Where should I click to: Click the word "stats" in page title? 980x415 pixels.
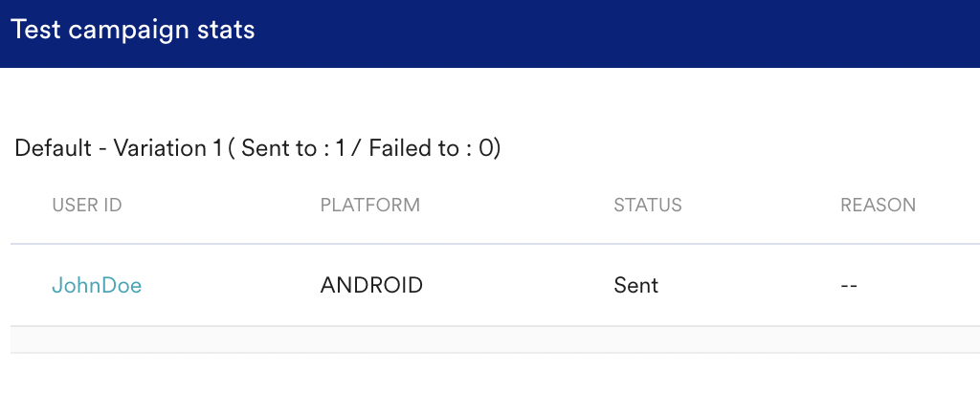228,31
